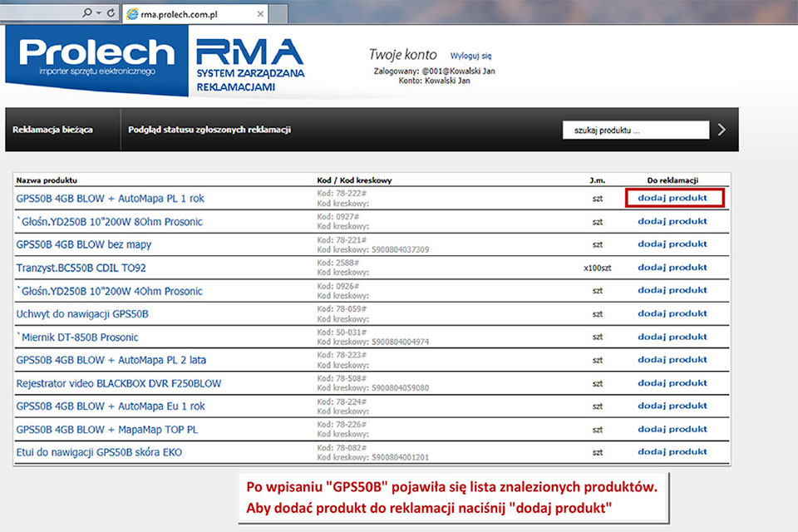798x532 pixels.
Task: Add AutoMapa PL 1 rok product to complaint
Action: point(672,198)
